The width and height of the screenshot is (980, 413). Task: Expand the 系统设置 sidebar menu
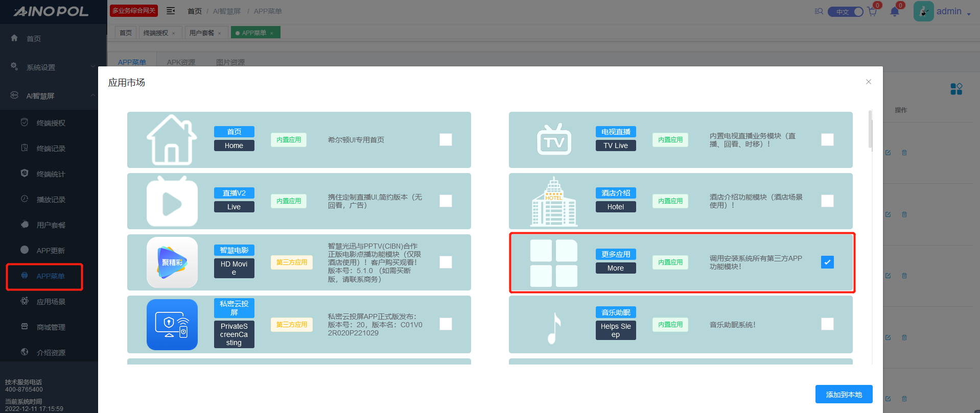click(51, 67)
